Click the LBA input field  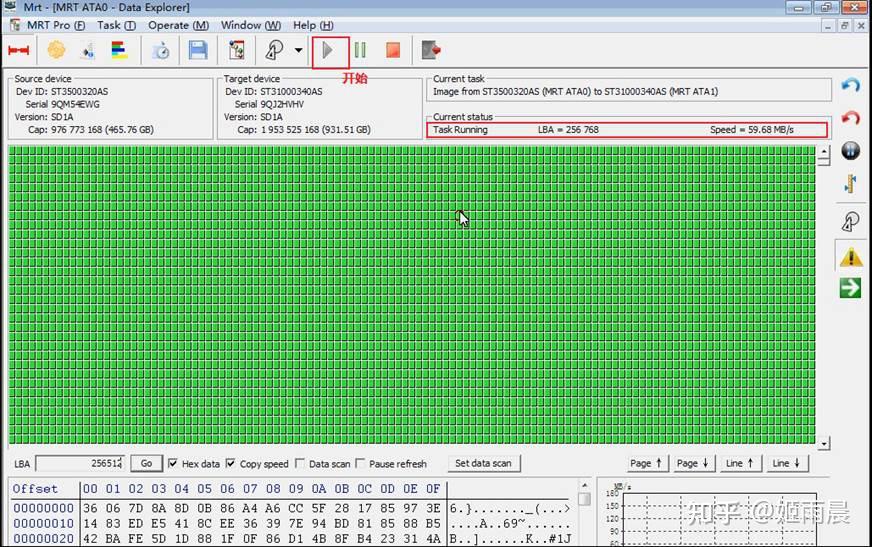[80, 463]
